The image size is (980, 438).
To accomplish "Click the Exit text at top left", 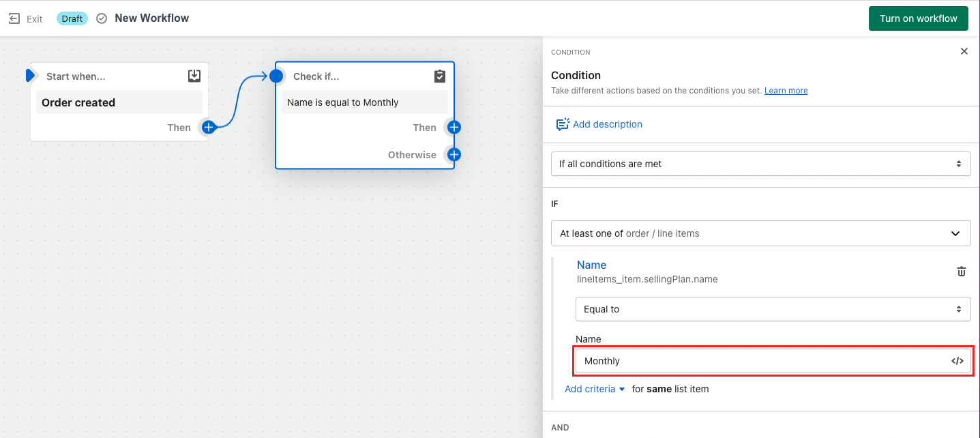I will 35,19.
